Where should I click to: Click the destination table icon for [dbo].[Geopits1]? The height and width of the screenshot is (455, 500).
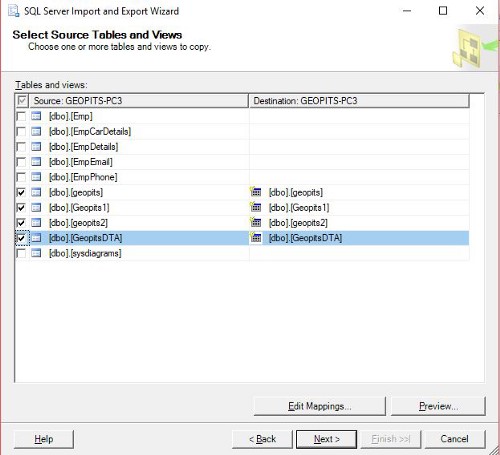[256, 207]
